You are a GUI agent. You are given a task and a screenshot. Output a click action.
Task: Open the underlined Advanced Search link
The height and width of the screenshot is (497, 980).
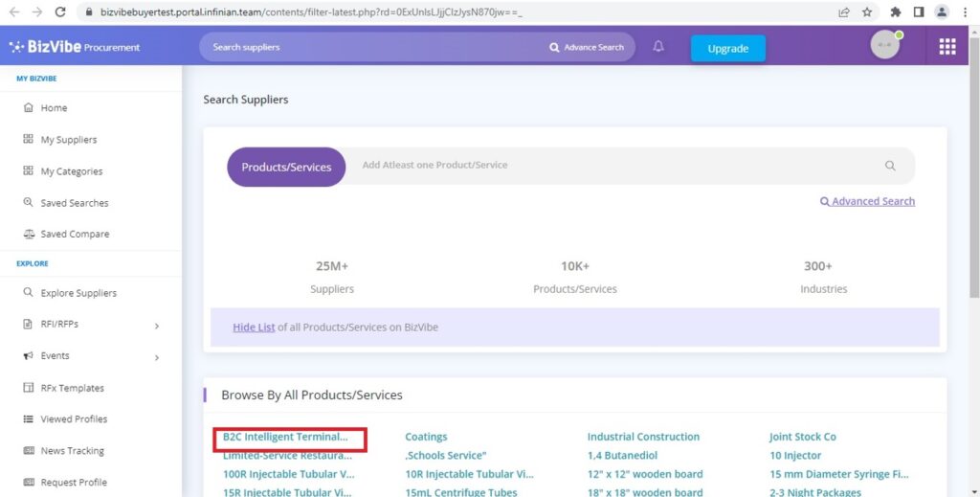point(867,201)
